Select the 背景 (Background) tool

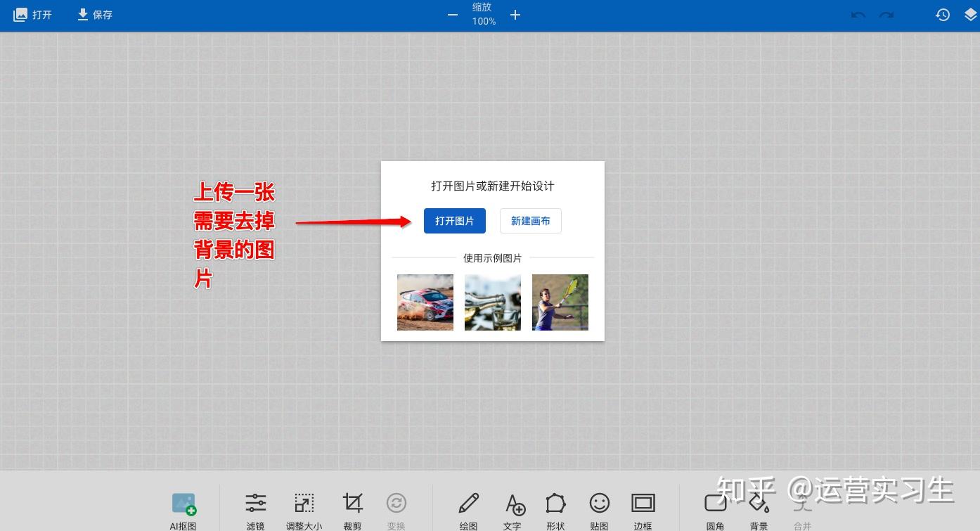coord(759,508)
